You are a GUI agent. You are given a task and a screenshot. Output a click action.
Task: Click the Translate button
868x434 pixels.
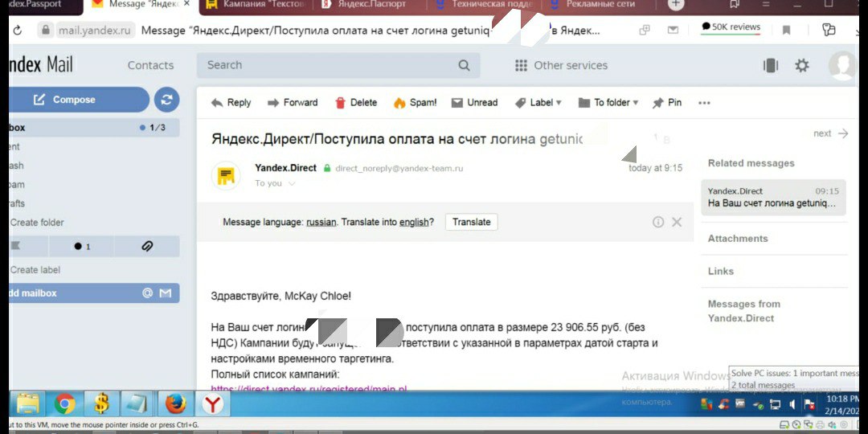pos(472,222)
